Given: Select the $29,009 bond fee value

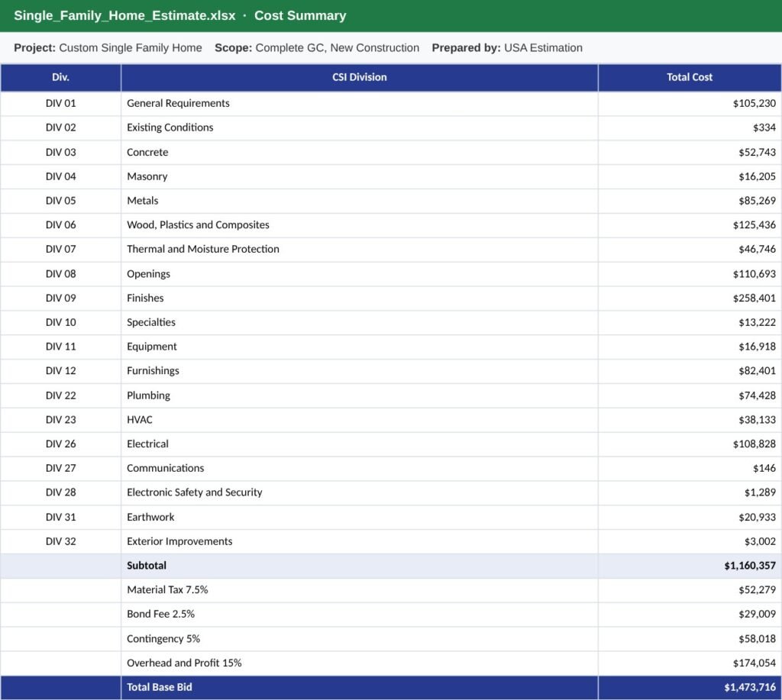Looking at the screenshot, I should [x=690, y=615].
